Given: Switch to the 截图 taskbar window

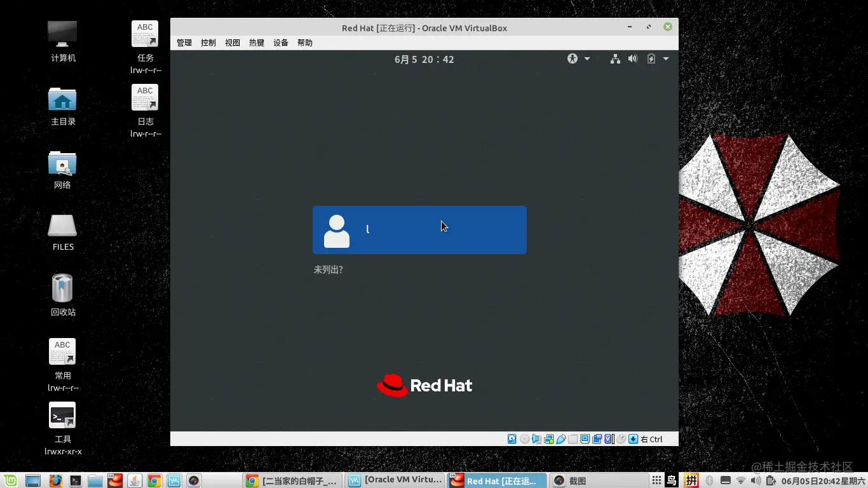Looking at the screenshot, I should click(600, 480).
